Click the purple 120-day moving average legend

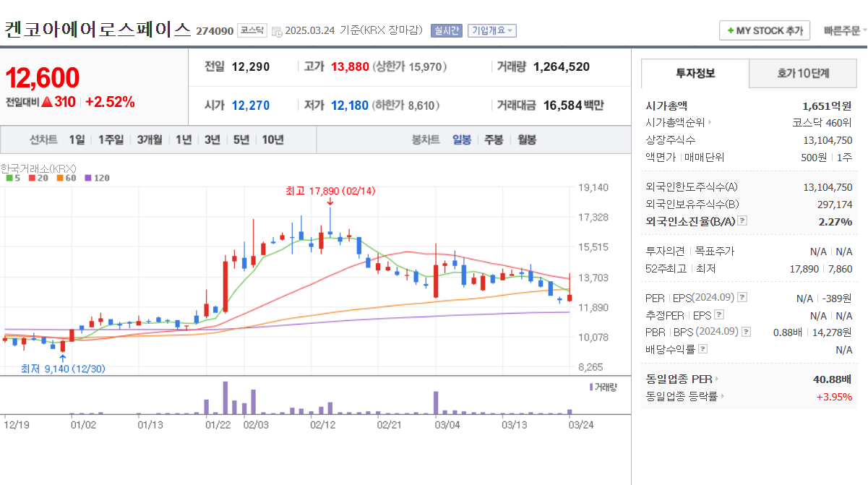click(97, 177)
